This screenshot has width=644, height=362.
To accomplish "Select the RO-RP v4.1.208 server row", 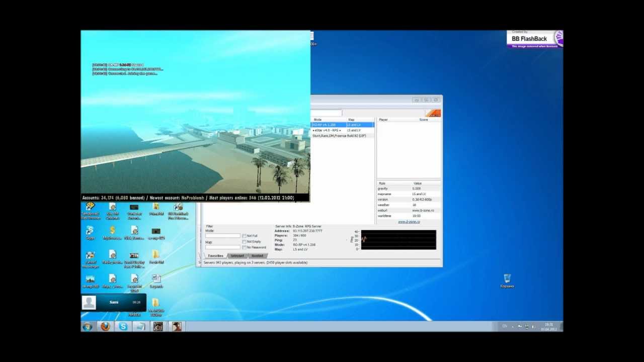I will [x=343, y=125].
